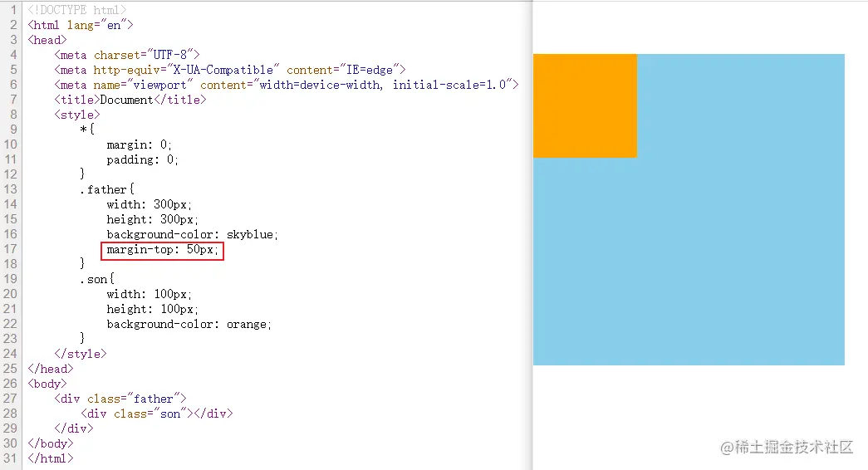Click the title Document line
Screen dimensions: 868x470
click(130, 100)
